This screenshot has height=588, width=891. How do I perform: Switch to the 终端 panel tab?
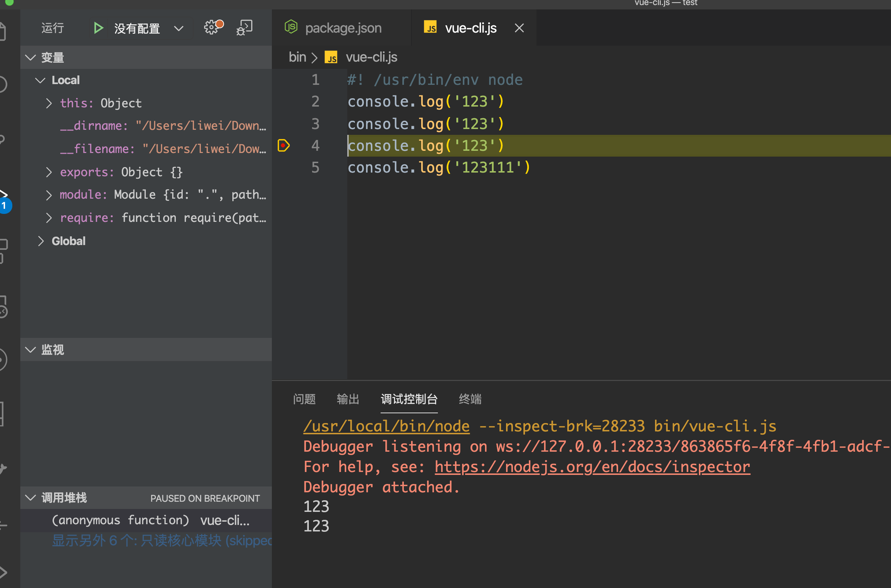(470, 399)
